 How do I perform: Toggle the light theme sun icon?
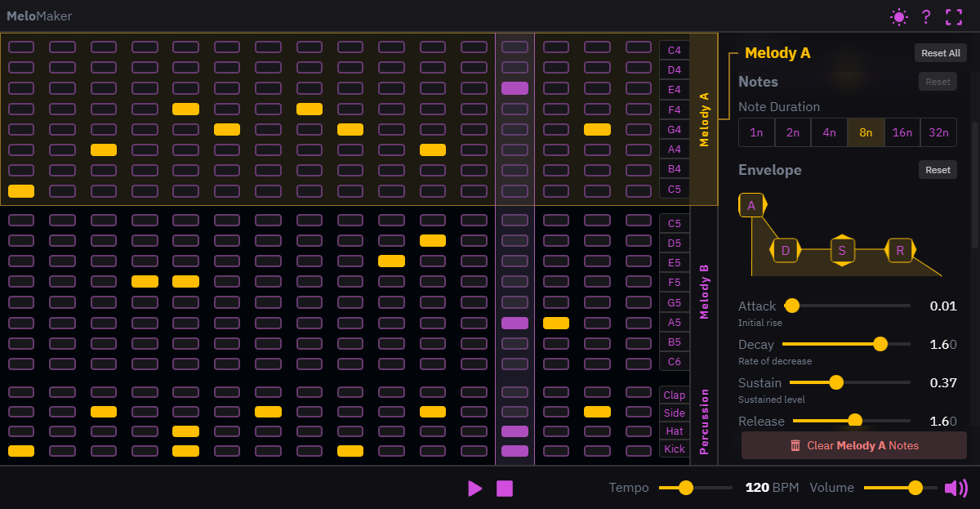pos(899,16)
